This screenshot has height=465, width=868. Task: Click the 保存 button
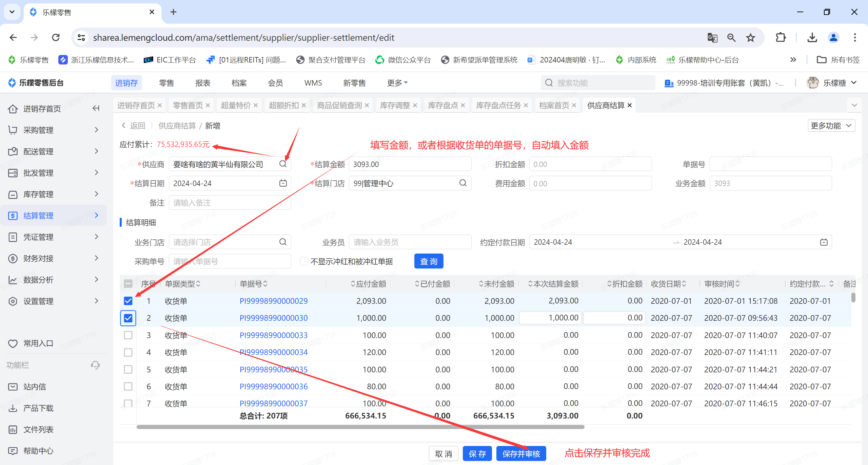(x=477, y=454)
